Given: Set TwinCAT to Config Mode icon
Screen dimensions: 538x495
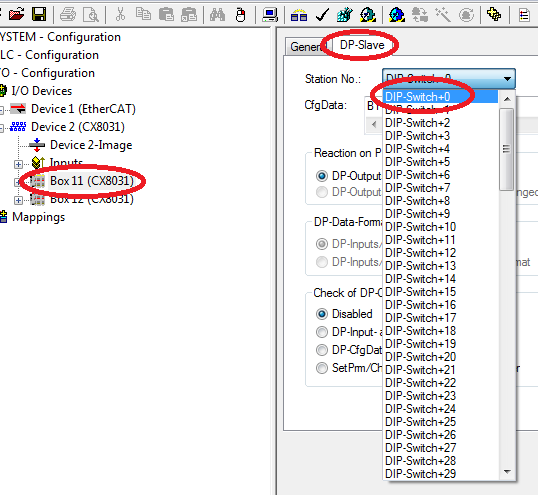Looking at the screenshot, I should 397,15.
